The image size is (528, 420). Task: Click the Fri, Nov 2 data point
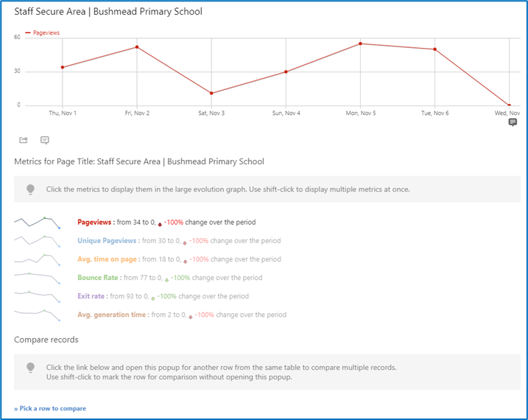137,47
